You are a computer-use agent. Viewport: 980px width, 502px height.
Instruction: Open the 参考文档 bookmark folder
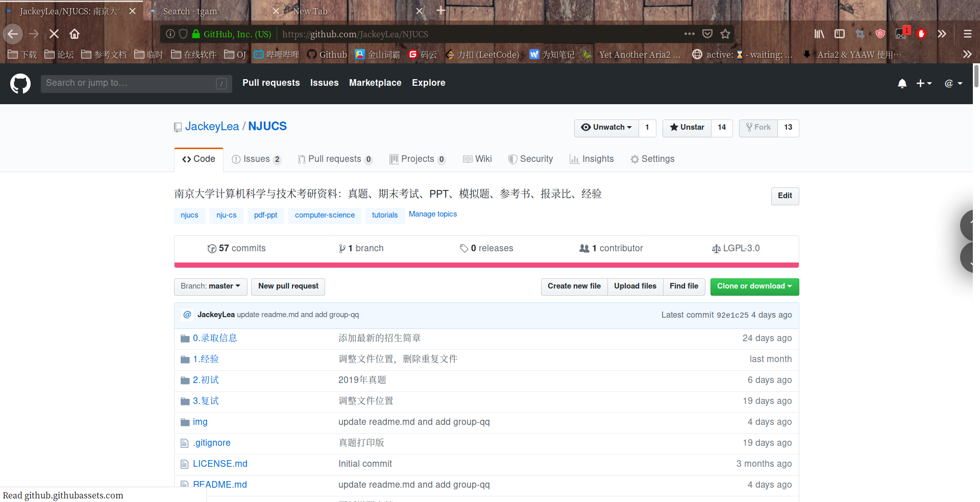104,54
